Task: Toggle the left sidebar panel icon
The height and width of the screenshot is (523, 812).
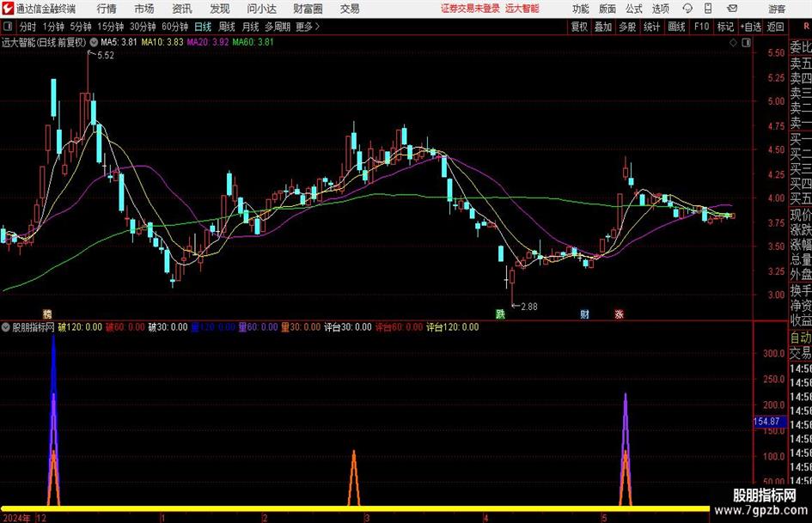Action: click(8, 27)
